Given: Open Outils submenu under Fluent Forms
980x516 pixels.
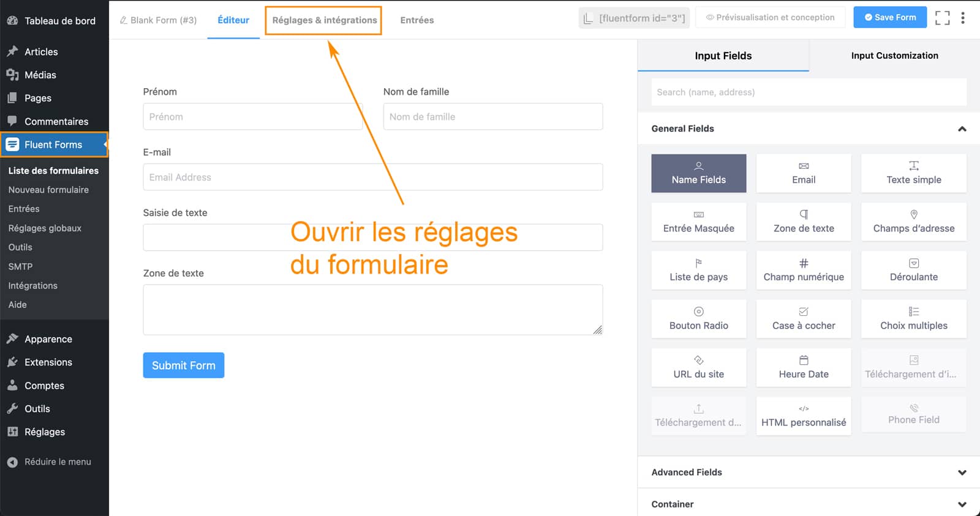Looking at the screenshot, I should 20,247.
